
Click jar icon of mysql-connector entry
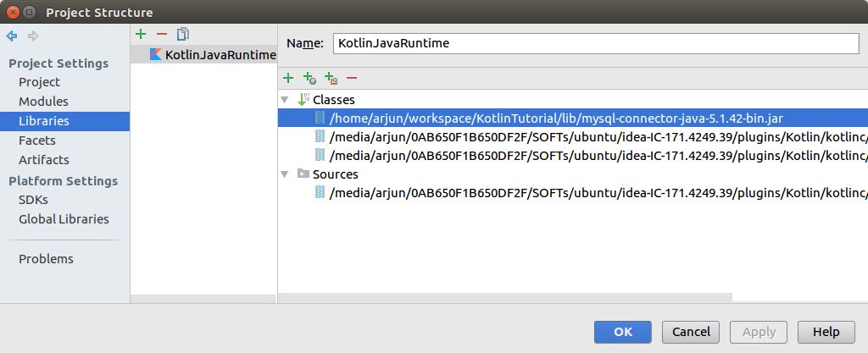320,118
